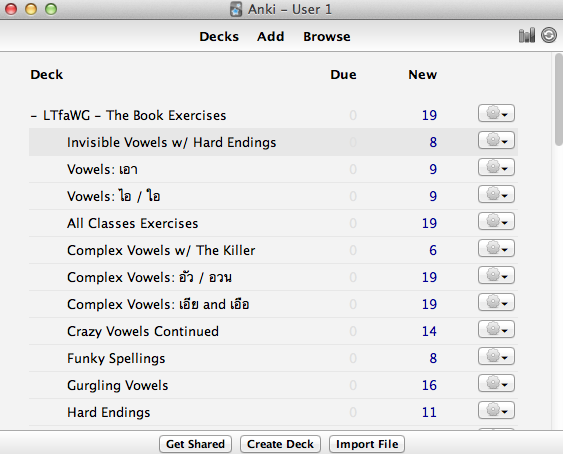Click the sync circular arrows icon
The width and height of the screenshot is (563, 454).
pyautogui.click(x=549, y=35)
